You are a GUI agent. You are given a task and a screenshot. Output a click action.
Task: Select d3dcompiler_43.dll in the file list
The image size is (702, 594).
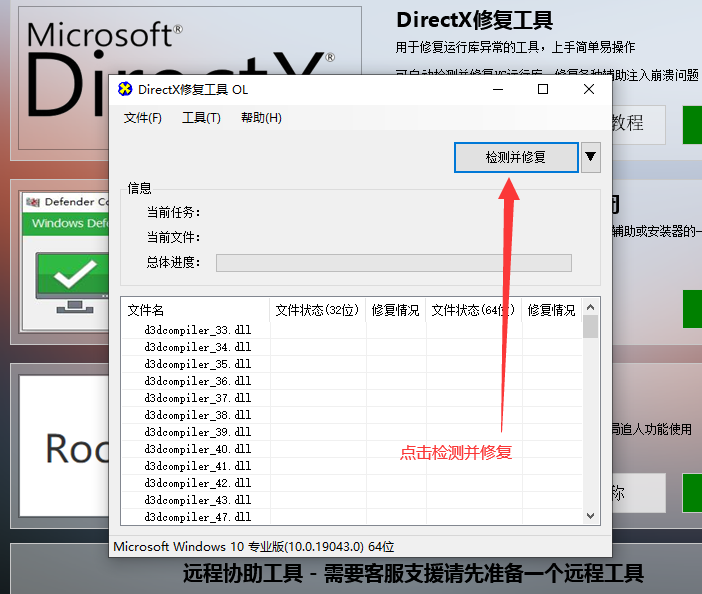tap(198, 500)
